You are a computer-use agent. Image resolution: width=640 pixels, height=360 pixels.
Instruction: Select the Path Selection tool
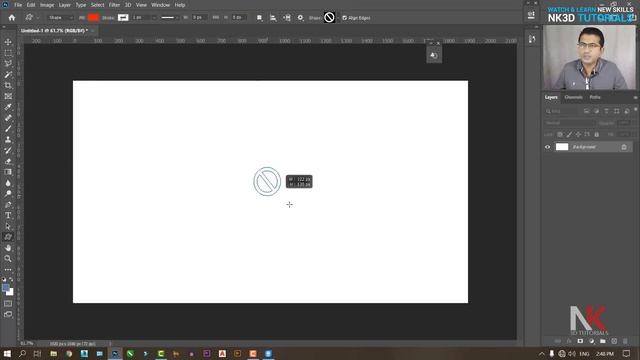point(8,226)
